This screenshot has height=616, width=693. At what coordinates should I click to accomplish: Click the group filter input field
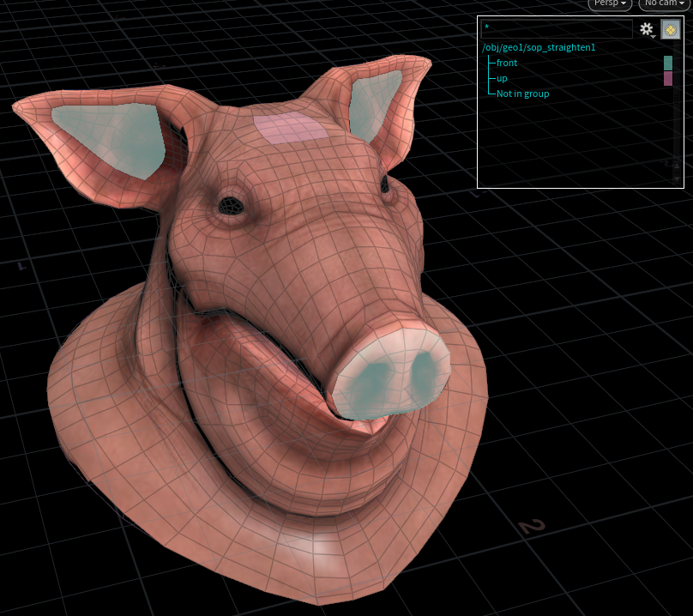pos(556,29)
